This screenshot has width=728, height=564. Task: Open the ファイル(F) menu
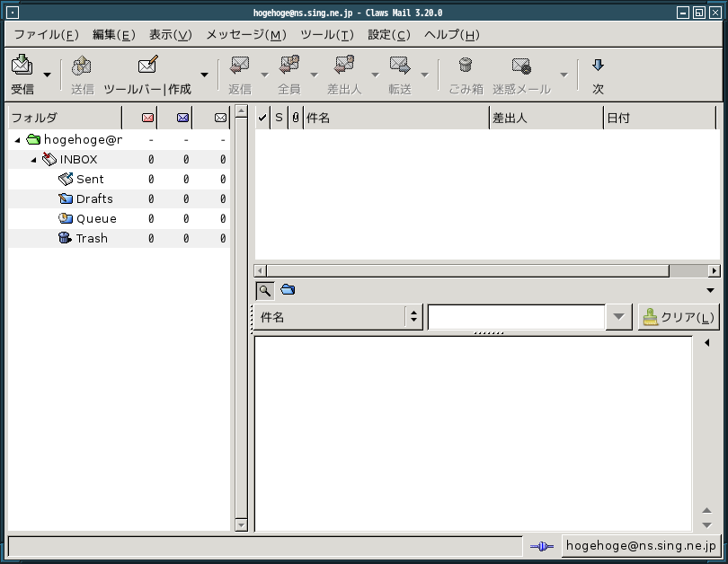[46, 35]
